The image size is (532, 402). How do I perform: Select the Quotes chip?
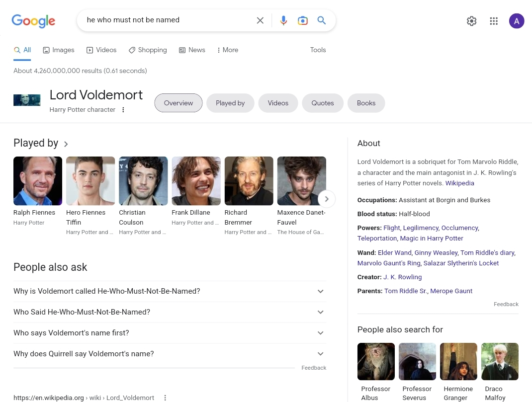click(323, 103)
